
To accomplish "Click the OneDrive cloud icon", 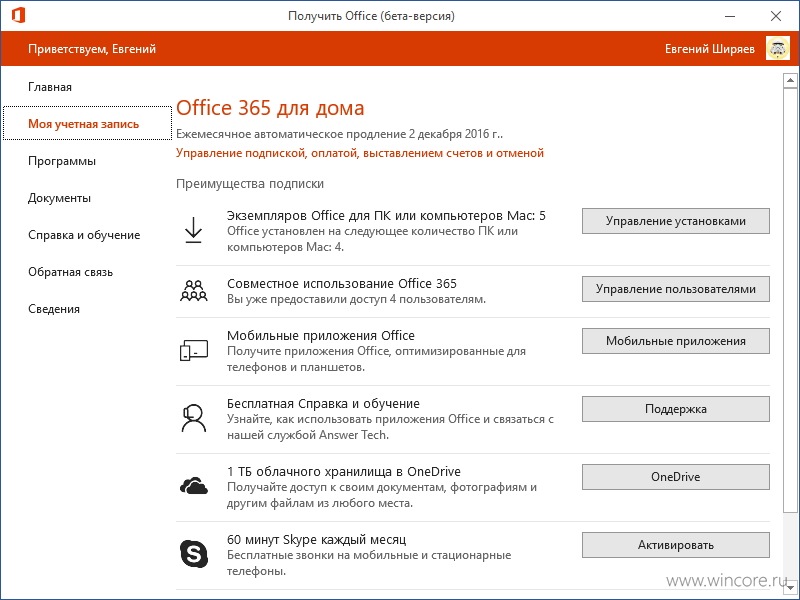I will pyautogui.click(x=193, y=485).
